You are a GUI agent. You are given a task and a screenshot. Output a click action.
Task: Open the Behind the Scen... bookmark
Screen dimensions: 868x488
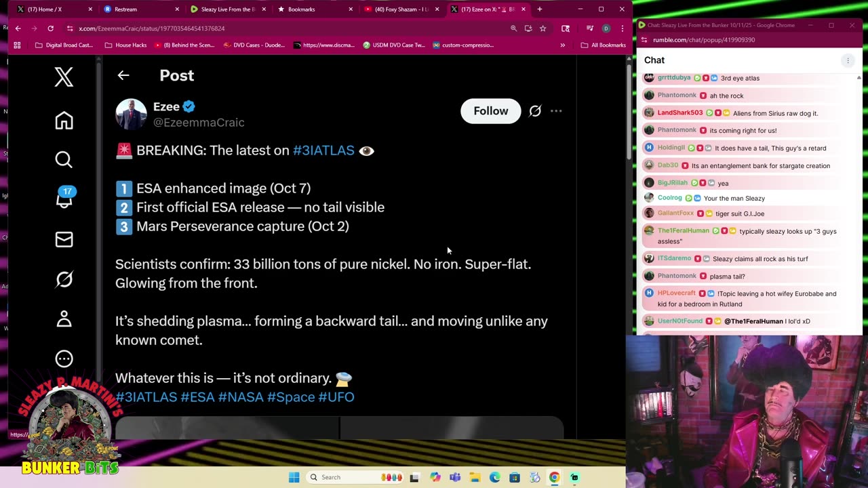pyautogui.click(x=184, y=45)
